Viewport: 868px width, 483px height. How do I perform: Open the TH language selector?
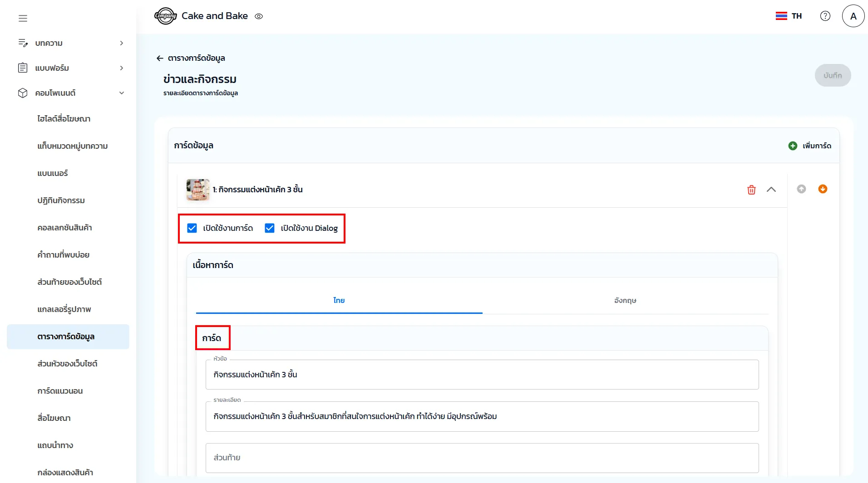coord(789,16)
